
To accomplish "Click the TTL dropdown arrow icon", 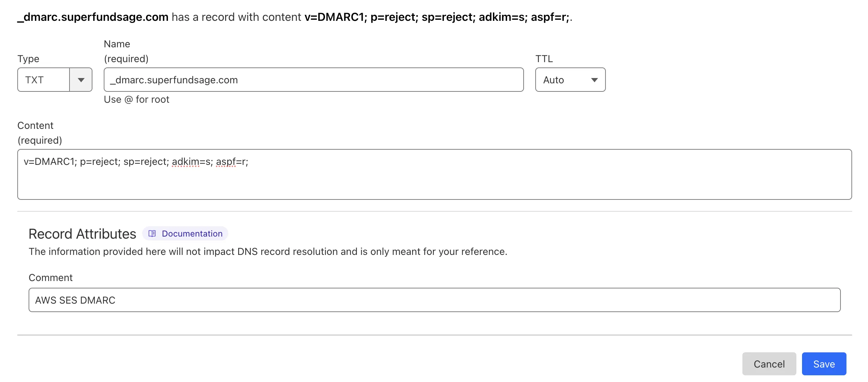I will (x=595, y=80).
